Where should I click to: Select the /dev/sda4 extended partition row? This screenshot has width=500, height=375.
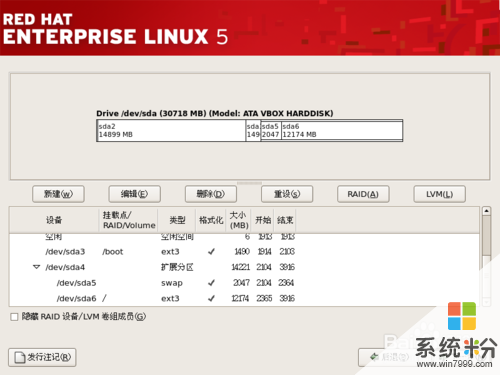pos(245,267)
